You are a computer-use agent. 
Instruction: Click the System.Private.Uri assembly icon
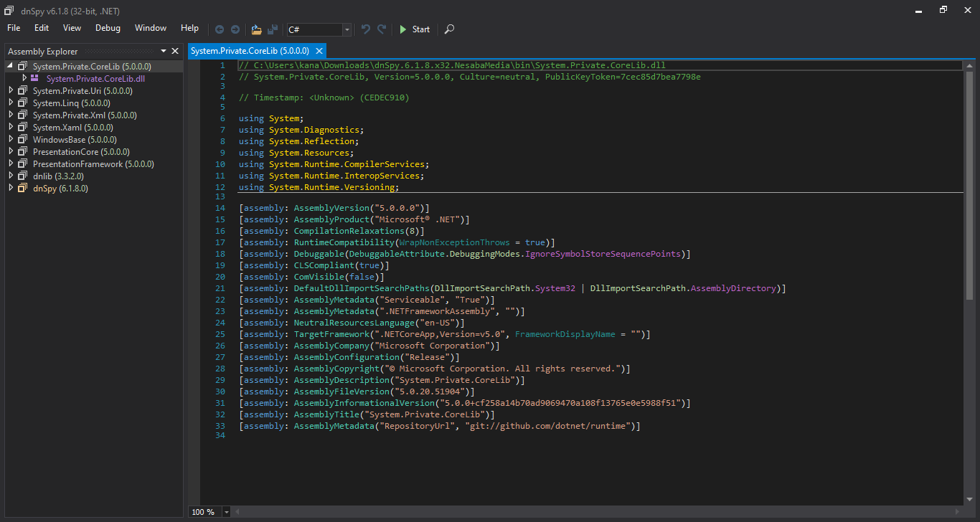point(22,91)
